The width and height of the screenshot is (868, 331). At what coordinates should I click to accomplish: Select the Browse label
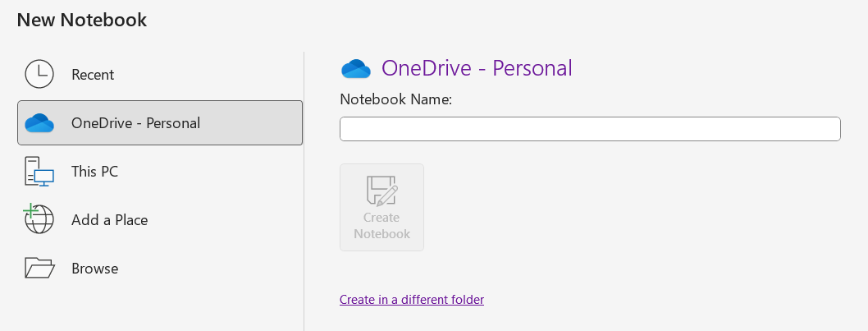tap(94, 269)
